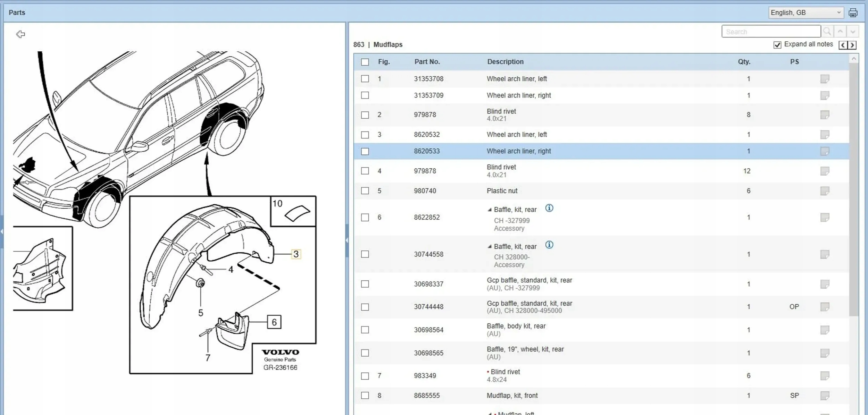Click note icon for Plastic nut row
Image resolution: width=868 pixels, height=415 pixels.
point(825,191)
